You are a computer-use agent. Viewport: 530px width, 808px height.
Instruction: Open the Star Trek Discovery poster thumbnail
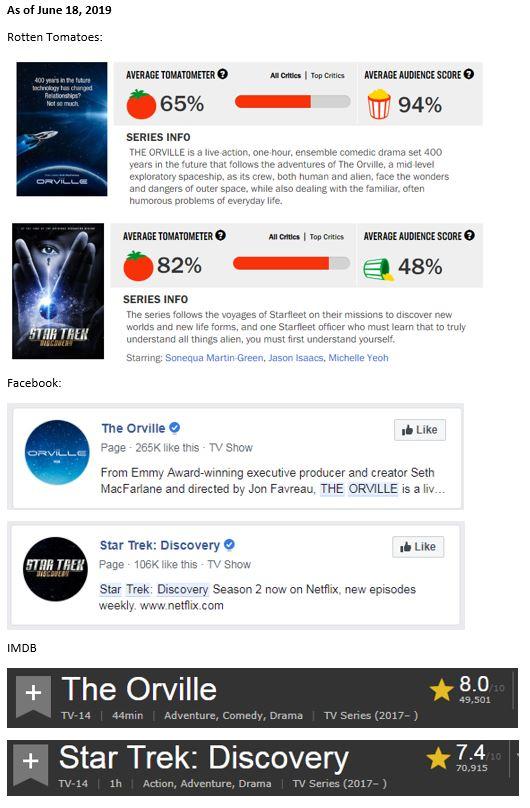point(58,291)
